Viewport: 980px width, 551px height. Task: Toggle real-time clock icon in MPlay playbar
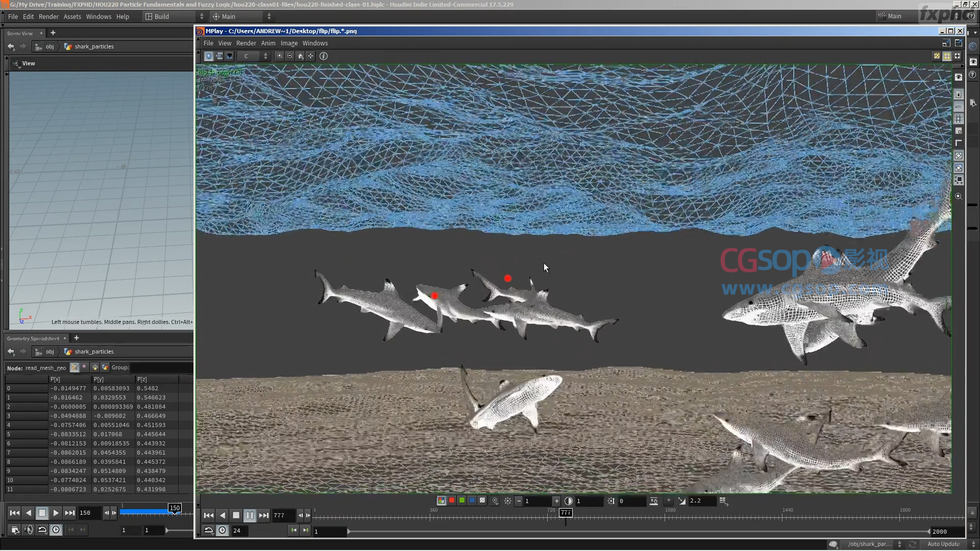[x=223, y=531]
